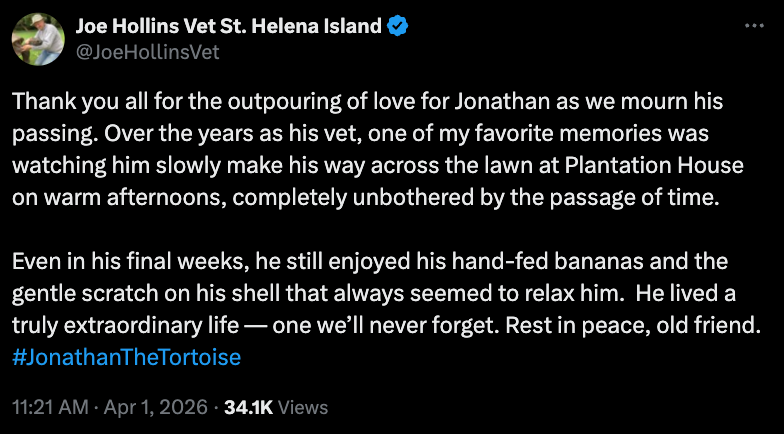Click the blue verified checkmark badge
Screen dimensions: 784x434
coord(398,27)
